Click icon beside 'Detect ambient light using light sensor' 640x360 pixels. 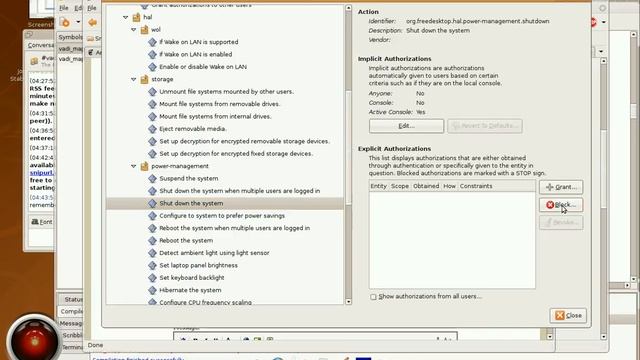coord(152,253)
